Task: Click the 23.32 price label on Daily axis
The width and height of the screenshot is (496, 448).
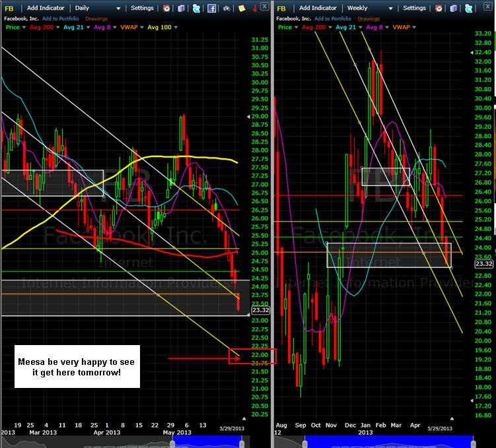Action: pyautogui.click(x=261, y=310)
